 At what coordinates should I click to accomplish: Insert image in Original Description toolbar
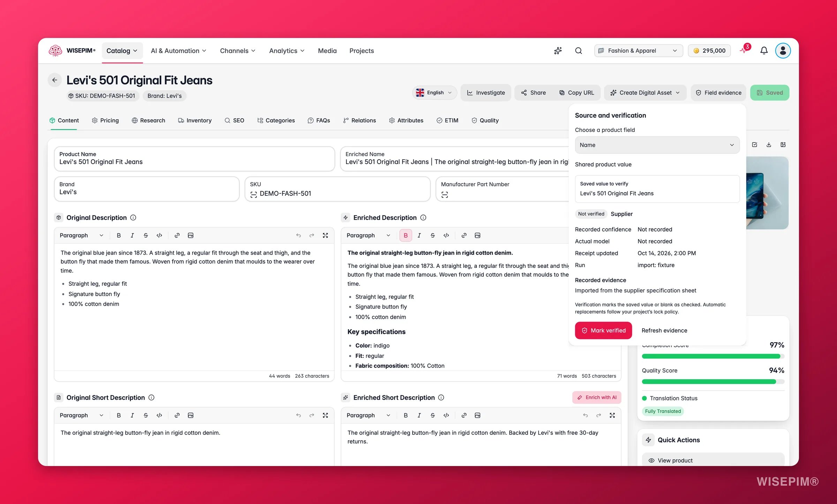pyautogui.click(x=190, y=235)
